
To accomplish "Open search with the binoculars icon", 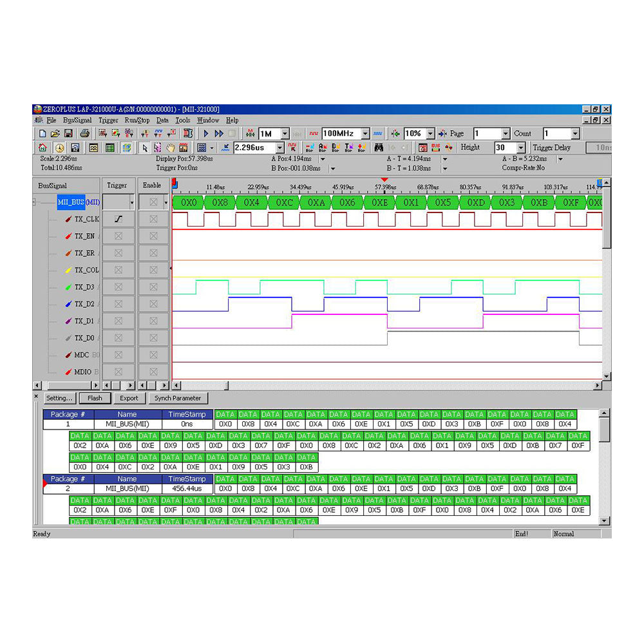I will [x=379, y=147].
